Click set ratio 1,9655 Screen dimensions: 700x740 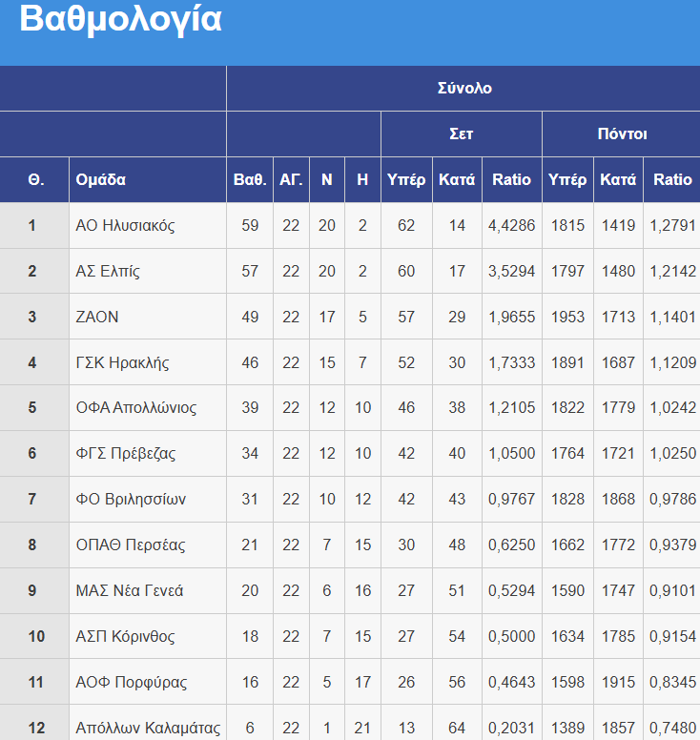click(x=512, y=317)
